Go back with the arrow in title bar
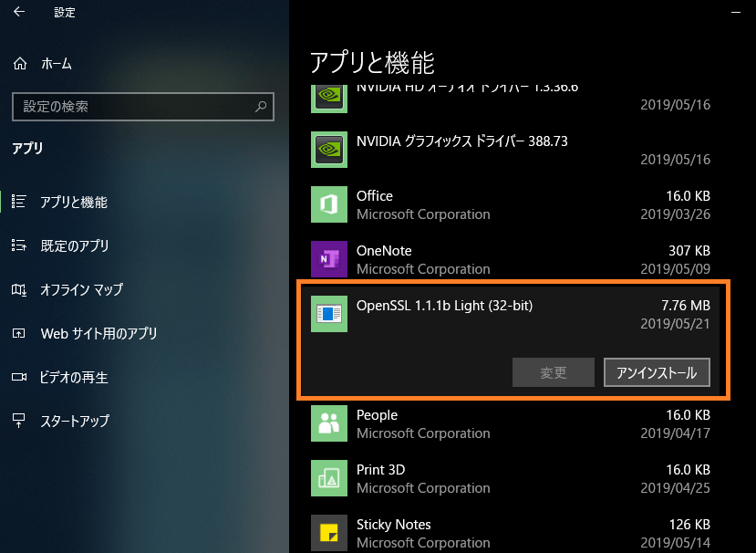This screenshot has height=553, width=756. [19, 12]
